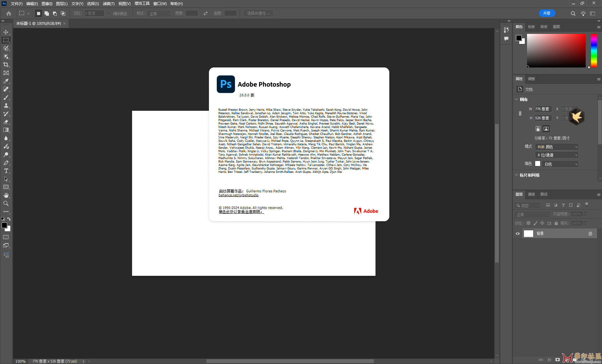Viewport: 602px width, 364px height.
Task: Open the RGB 颜色 mode dropdown
Action: [557, 147]
